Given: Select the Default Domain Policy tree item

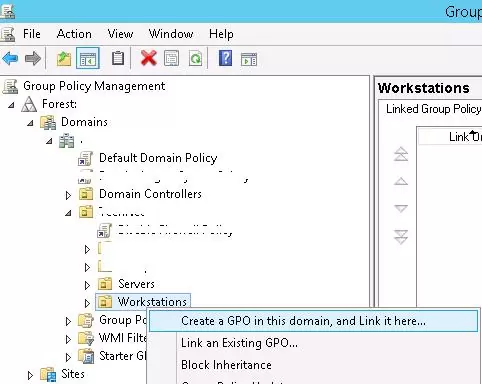Looking at the screenshot, I should (x=158, y=158).
